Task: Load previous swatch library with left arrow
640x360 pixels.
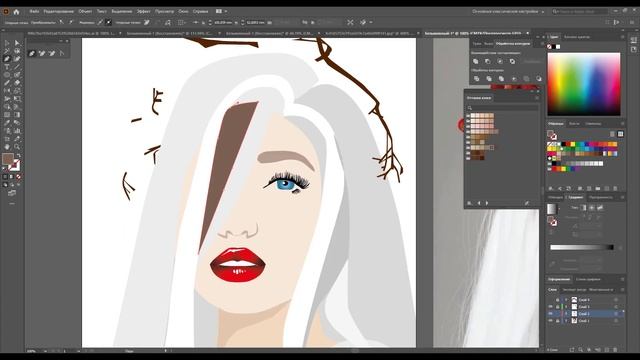Action: click(x=479, y=203)
